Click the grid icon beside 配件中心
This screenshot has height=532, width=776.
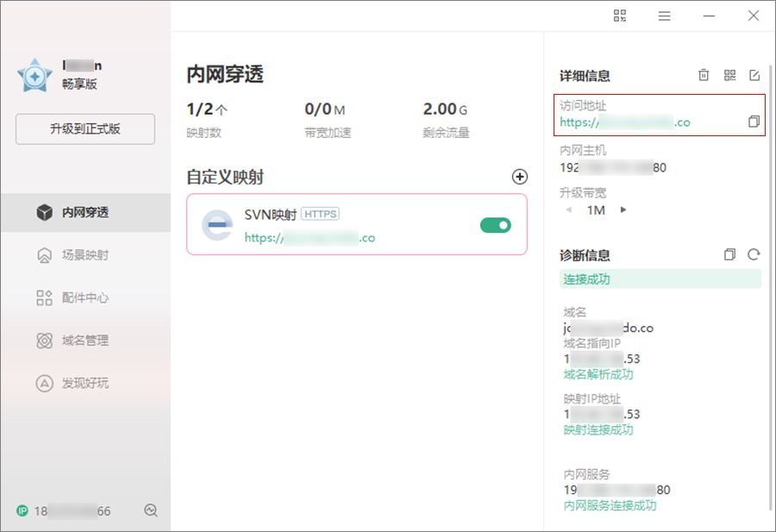(45, 297)
